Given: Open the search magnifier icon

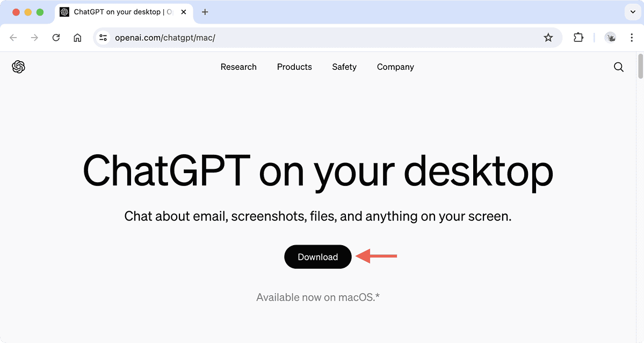Looking at the screenshot, I should click(618, 67).
